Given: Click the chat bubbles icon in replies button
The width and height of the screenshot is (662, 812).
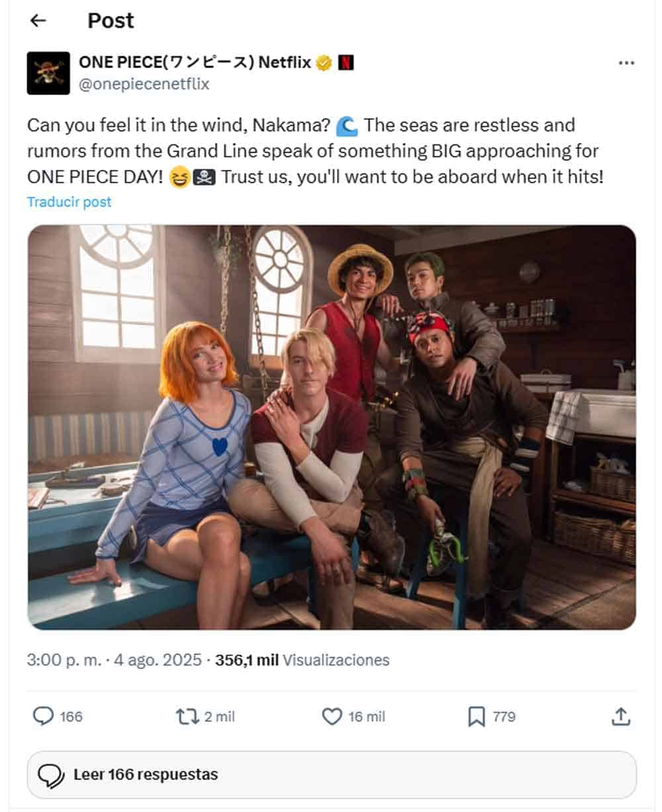Looking at the screenshot, I should 52,775.
